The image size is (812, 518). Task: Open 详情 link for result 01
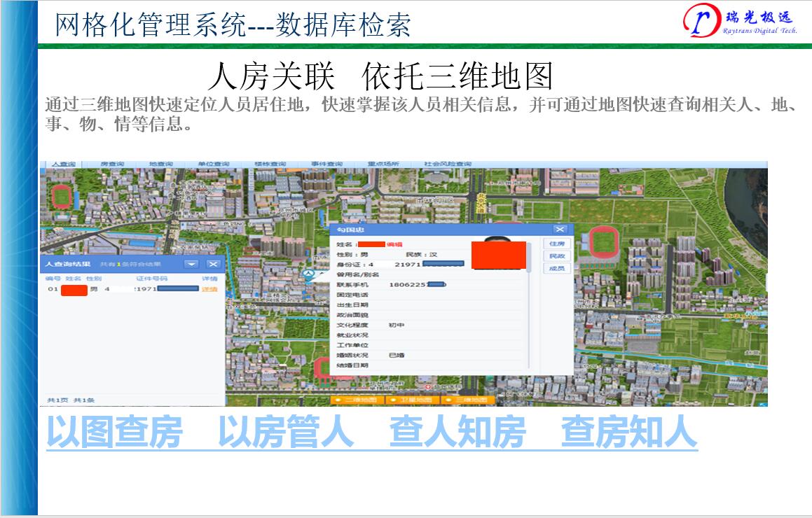[209, 289]
